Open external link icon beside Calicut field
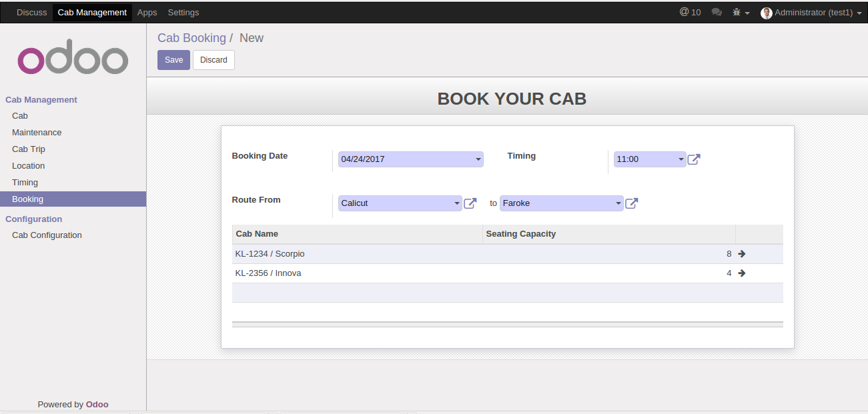The image size is (868, 414). coord(470,203)
